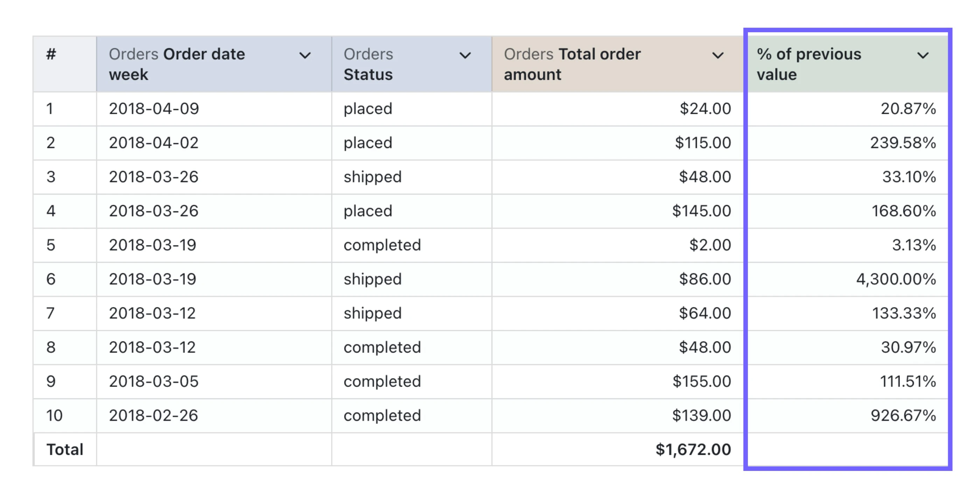The width and height of the screenshot is (980, 500).
Task: Click the 2018-04-09 date cell
Action: [154, 109]
